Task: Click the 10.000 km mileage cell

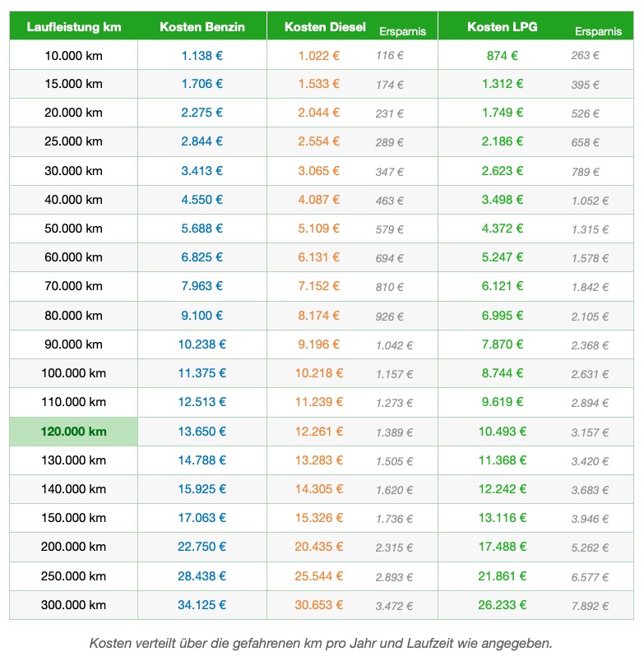Action: [x=74, y=56]
